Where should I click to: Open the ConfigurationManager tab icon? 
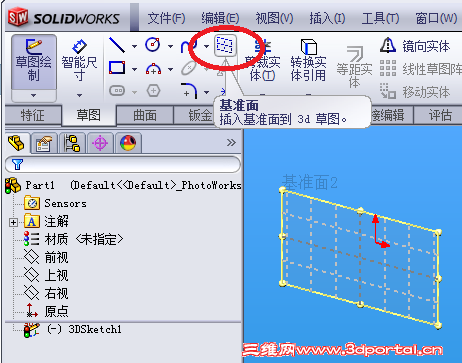(x=72, y=143)
